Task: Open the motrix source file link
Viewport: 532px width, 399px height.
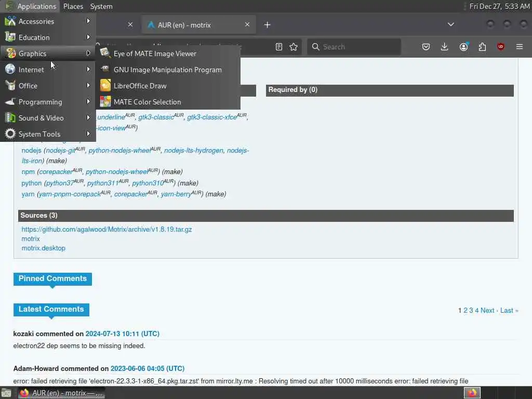Action: tap(31, 239)
